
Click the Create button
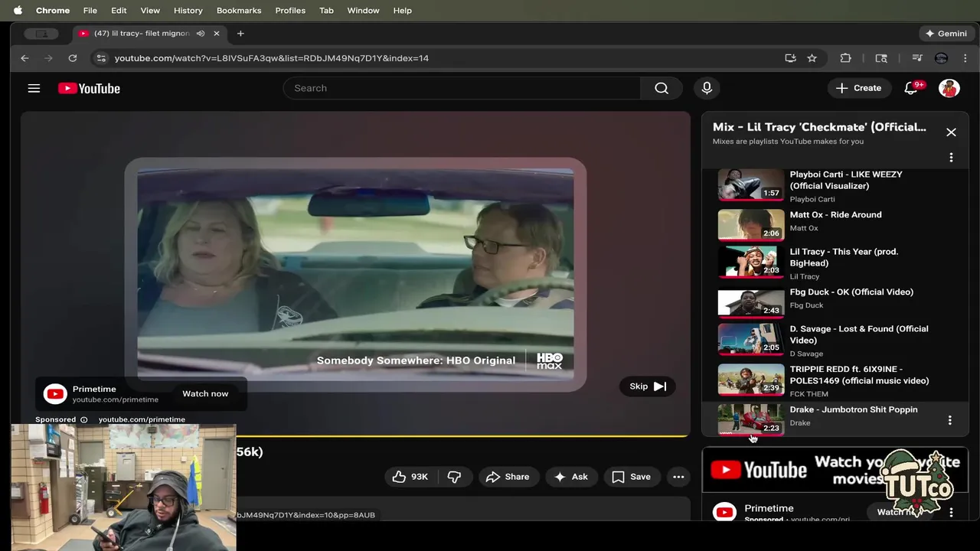(859, 88)
